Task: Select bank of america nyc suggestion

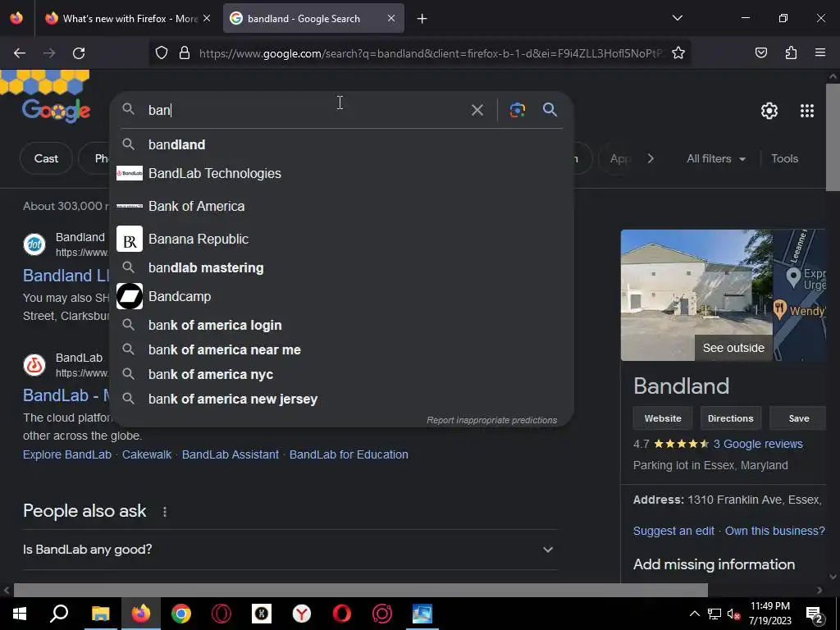Action: (342, 374)
